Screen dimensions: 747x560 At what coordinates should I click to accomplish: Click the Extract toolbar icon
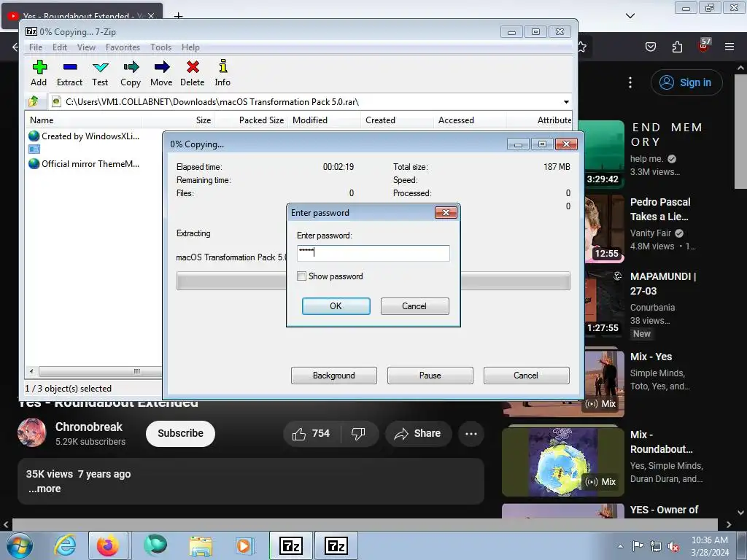69,74
